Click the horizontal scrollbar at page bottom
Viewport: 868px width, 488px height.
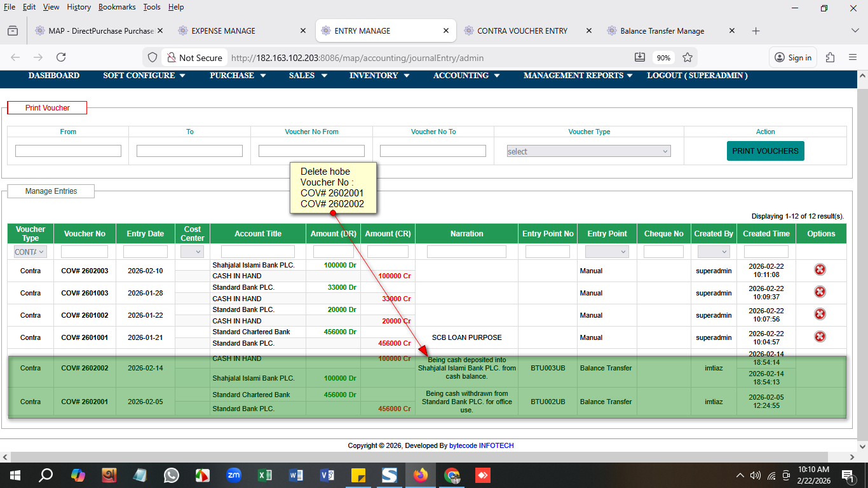coord(419,457)
